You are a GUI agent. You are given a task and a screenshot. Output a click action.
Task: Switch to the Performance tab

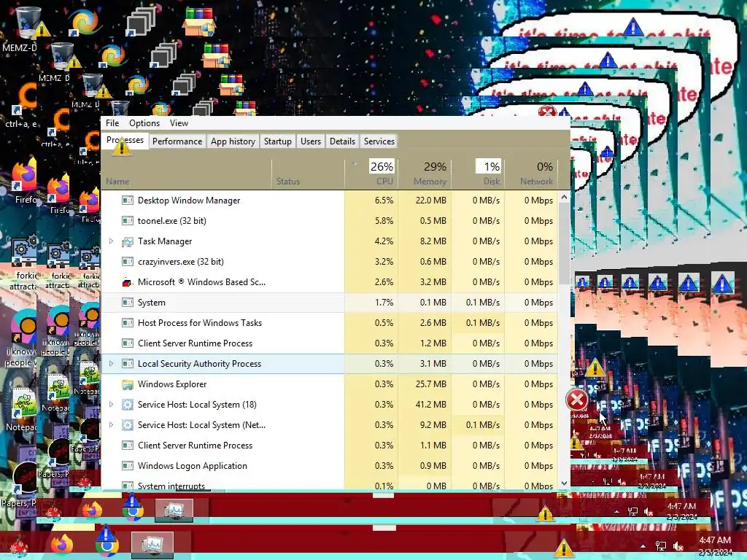[x=177, y=141]
